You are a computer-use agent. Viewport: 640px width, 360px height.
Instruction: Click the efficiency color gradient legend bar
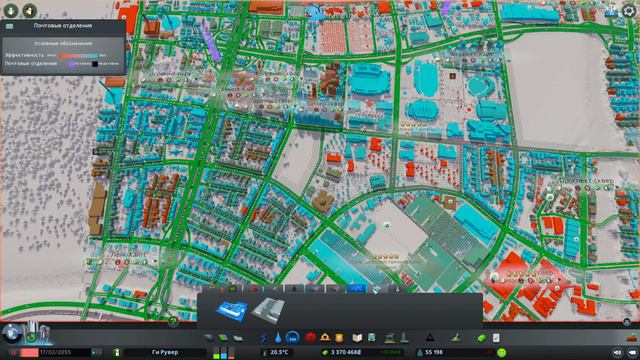pos(78,55)
